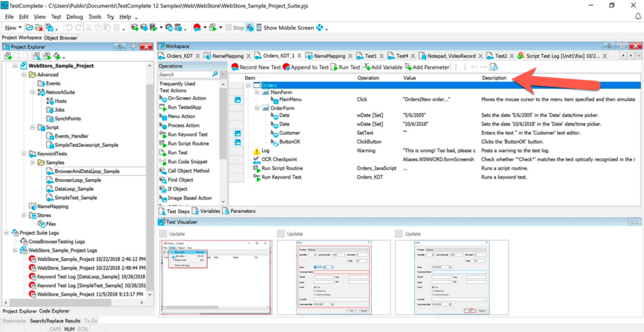The image size is (644, 332).
Task: Click the search magnifier icon in Operations
Action: click(x=215, y=74)
